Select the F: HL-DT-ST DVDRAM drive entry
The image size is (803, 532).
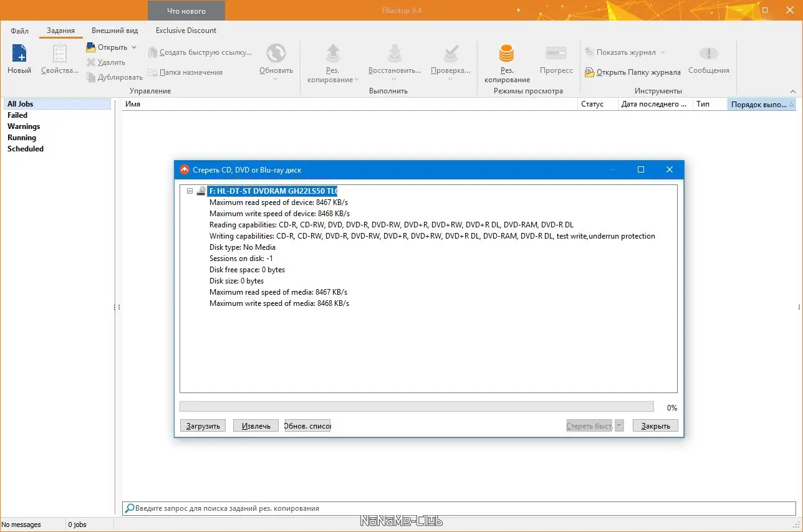(273, 191)
